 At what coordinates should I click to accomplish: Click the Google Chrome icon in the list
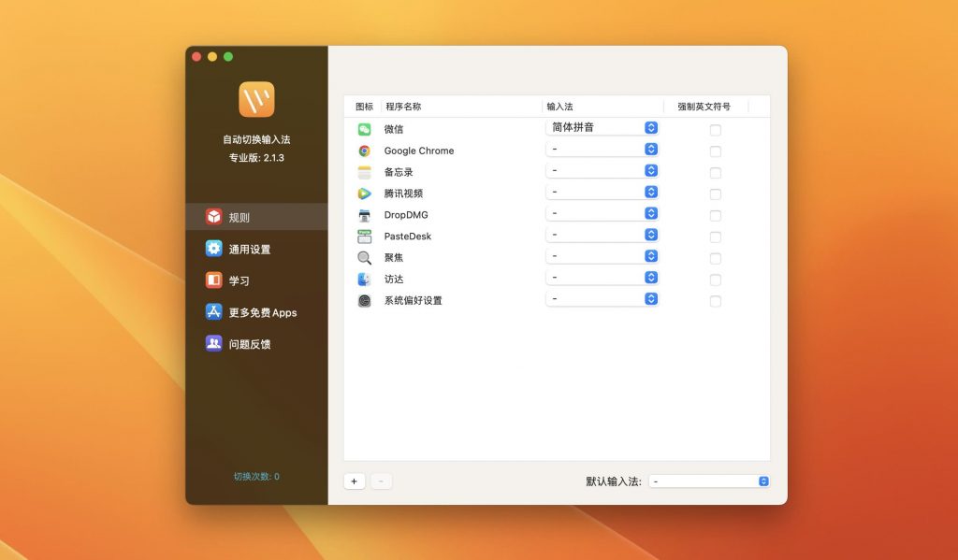tap(367, 150)
